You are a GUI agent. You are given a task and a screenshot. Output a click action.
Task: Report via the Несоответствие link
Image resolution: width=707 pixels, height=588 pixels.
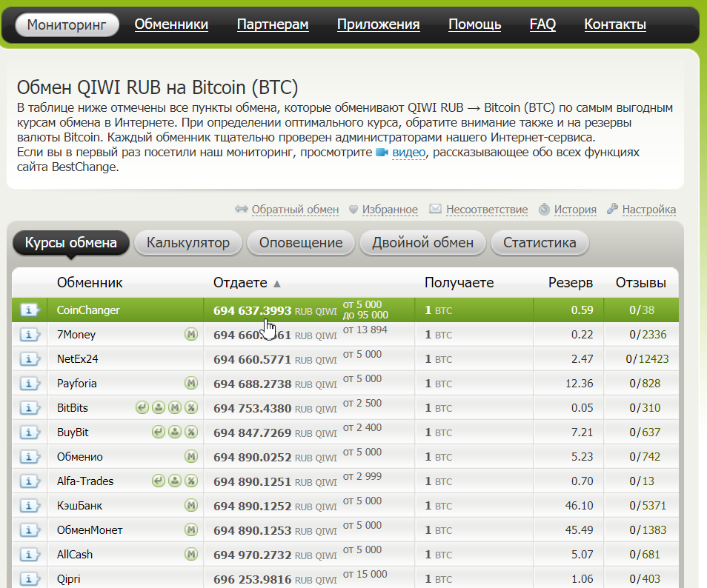(x=487, y=210)
